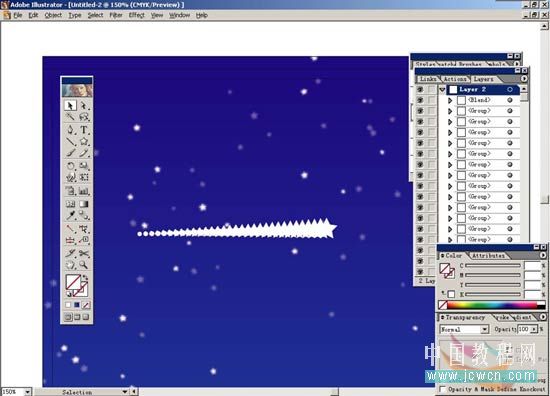Viewport: 550px width, 396px height.
Task: Open Layers panel flyout menu arrow
Action: [523, 79]
